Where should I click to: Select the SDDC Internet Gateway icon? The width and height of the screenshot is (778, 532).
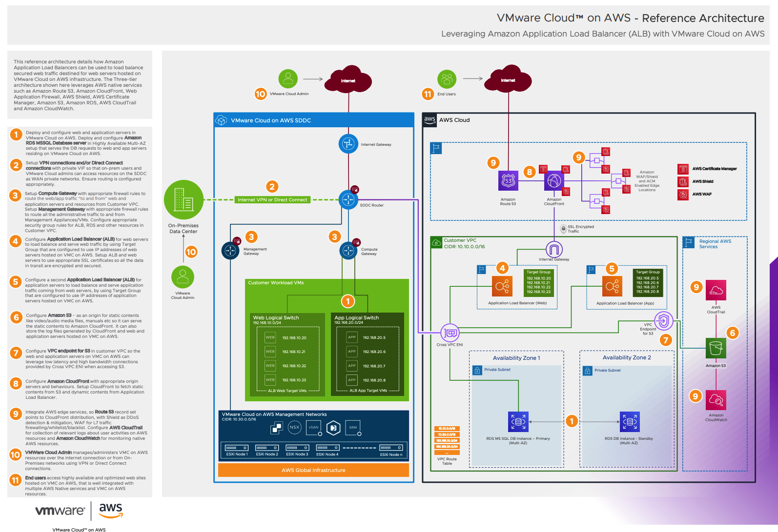click(x=348, y=144)
